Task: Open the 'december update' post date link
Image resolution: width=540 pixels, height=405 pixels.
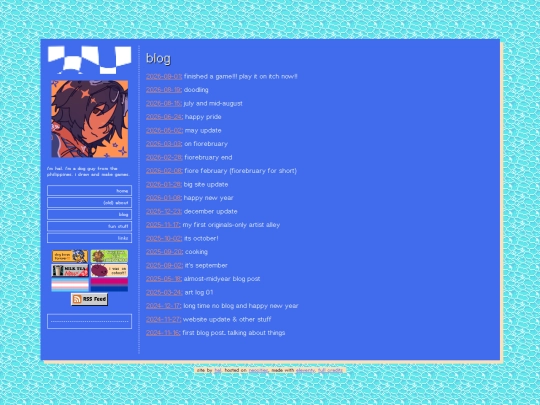Action: click(164, 211)
